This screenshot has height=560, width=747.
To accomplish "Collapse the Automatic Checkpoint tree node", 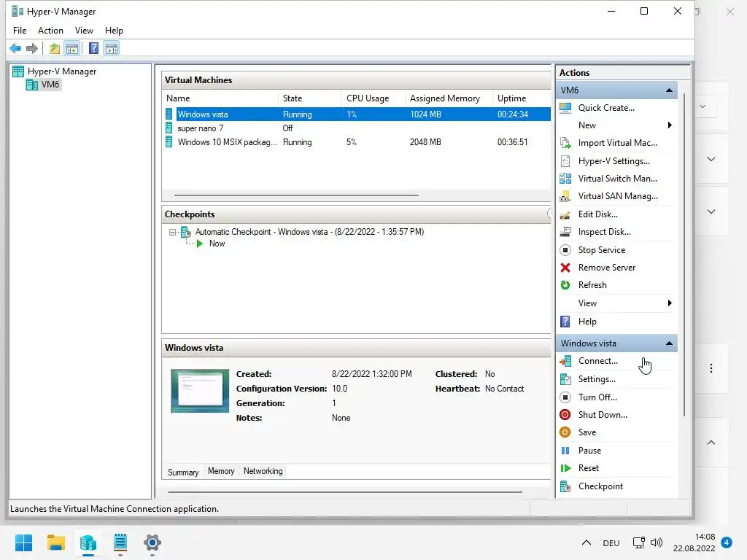I will click(172, 233).
